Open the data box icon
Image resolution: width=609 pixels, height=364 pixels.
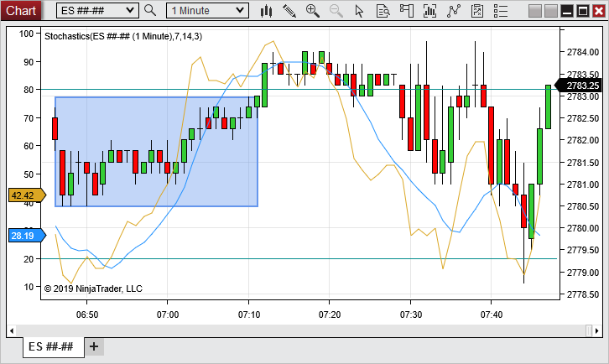click(x=383, y=11)
